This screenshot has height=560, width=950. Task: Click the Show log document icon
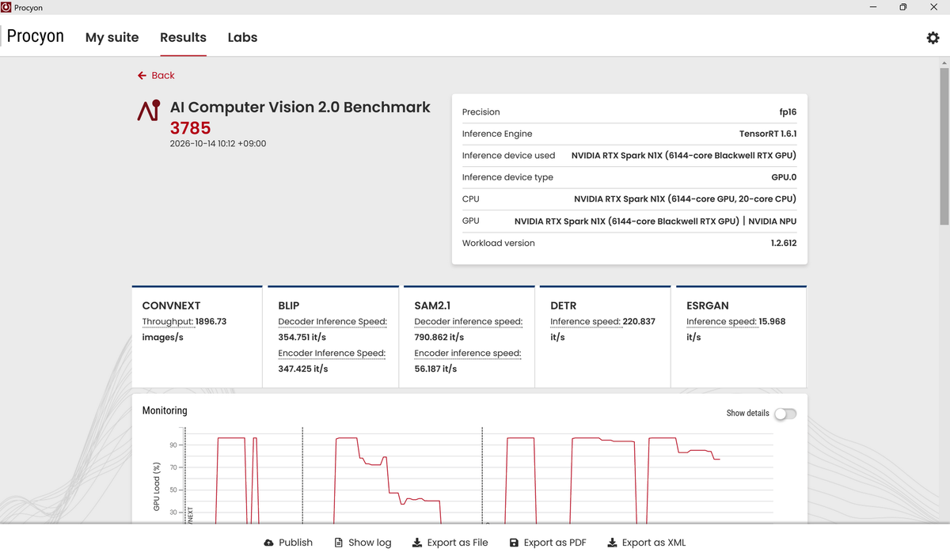(339, 543)
